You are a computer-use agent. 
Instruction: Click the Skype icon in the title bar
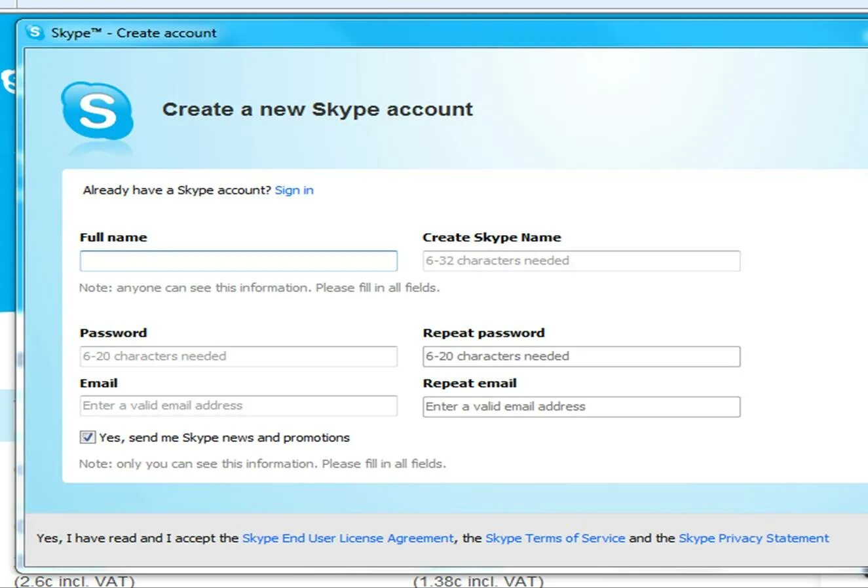pyautogui.click(x=34, y=32)
